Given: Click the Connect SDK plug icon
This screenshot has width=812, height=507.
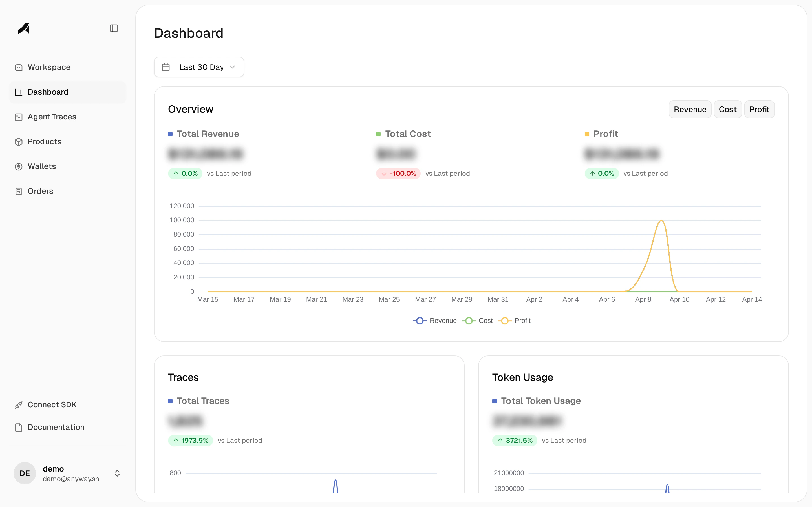Looking at the screenshot, I should click(19, 405).
